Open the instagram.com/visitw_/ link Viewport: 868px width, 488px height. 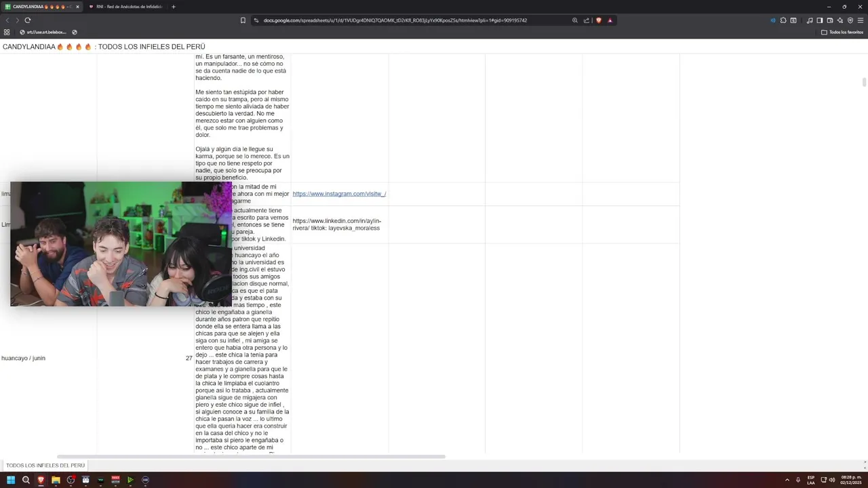[339, 194]
